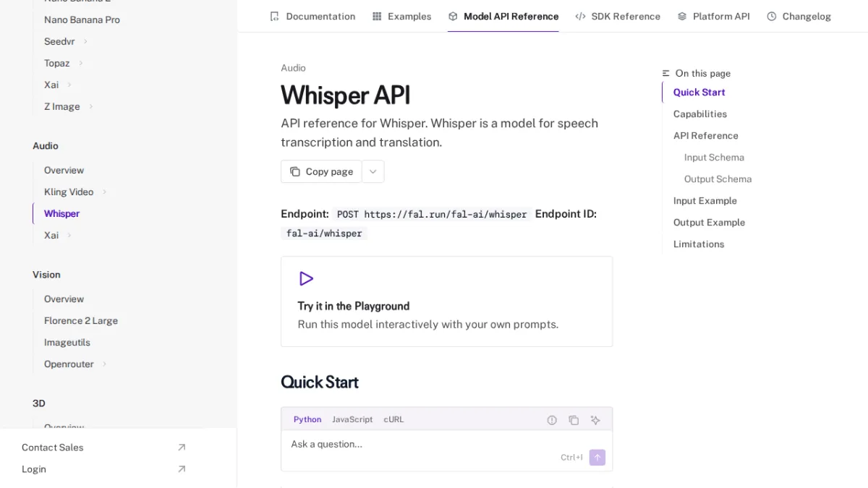The image size is (868, 488).
Task: Click the Model API Reference cube icon
Action: click(x=453, y=16)
